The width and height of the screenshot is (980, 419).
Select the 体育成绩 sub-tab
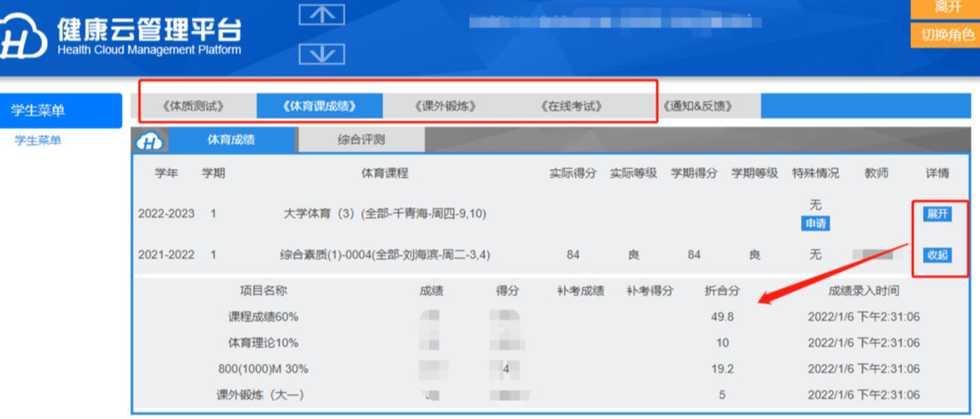(231, 140)
